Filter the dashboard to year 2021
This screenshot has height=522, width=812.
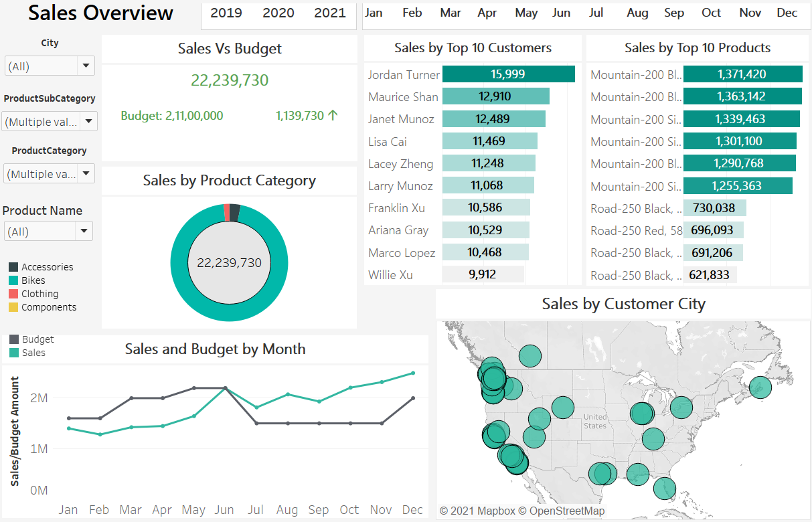pyautogui.click(x=330, y=13)
